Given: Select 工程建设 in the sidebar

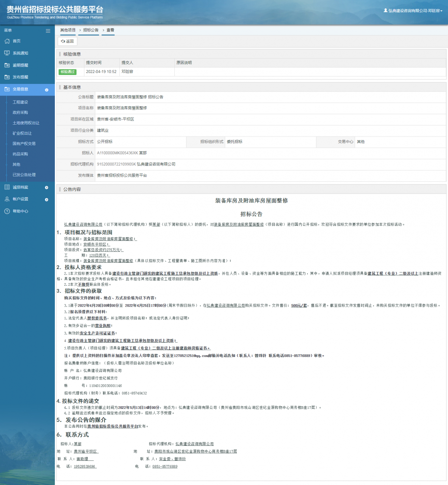Looking at the screenshot, I should (x=20, y=102).
